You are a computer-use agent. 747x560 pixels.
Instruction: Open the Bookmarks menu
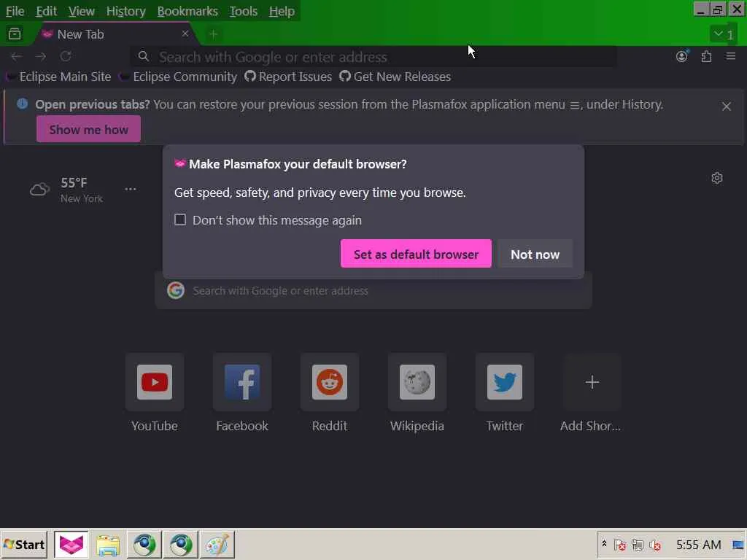tap(187, 11)
